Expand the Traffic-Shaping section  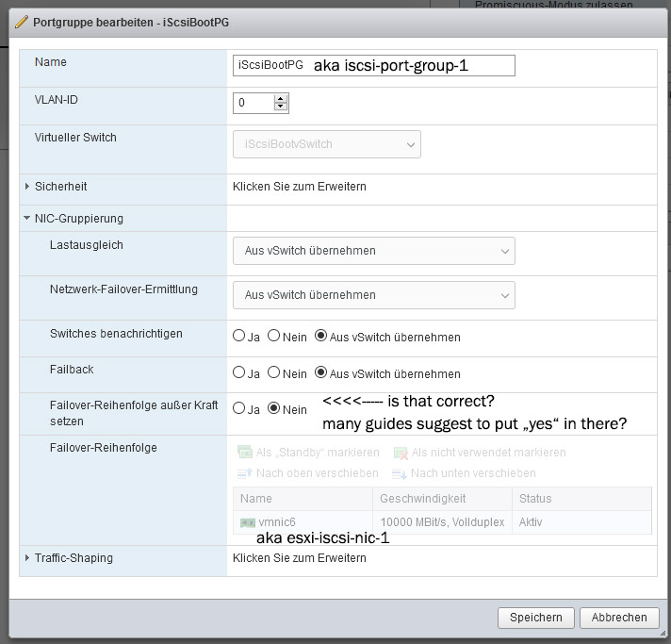pos(27,557)
